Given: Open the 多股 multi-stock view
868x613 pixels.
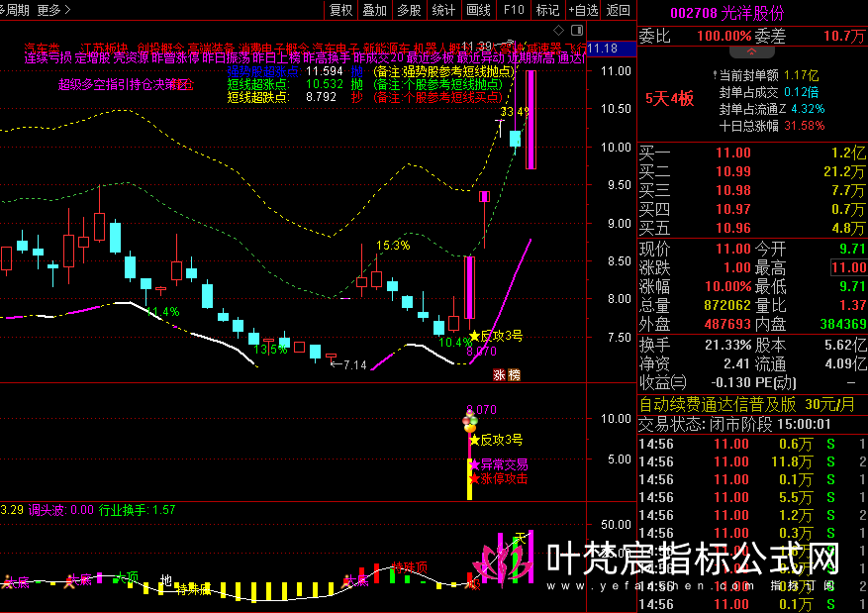Looking at the screenshot, I should coord(409,10).
